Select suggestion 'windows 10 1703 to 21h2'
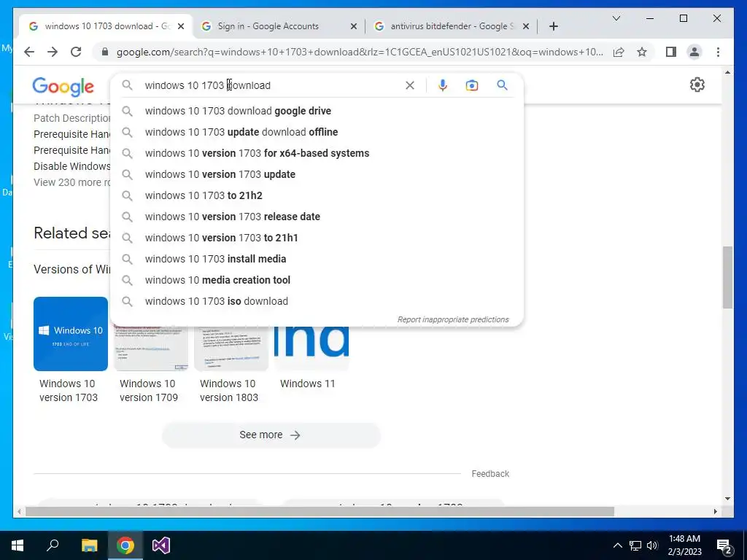This screenshot has height=560, width=747. click(317, 195)
